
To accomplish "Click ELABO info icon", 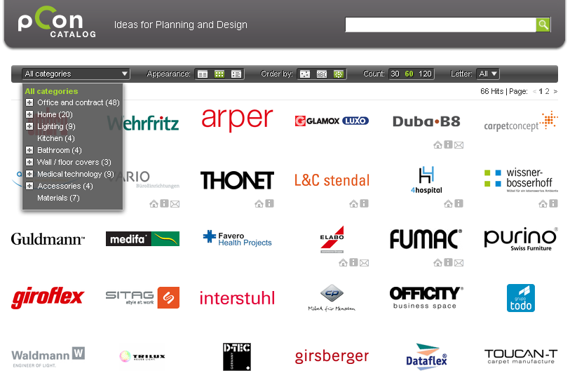I will pyautogui.click(x=353, y=262).
